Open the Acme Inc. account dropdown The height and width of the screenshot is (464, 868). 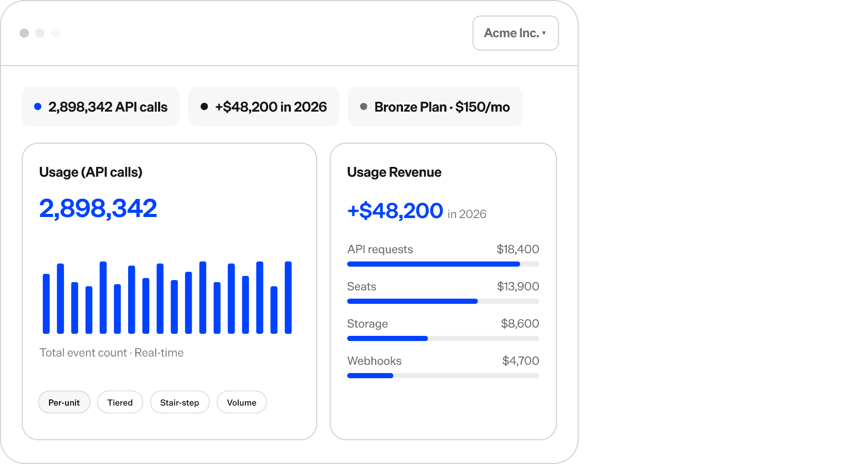coord(515,33)
